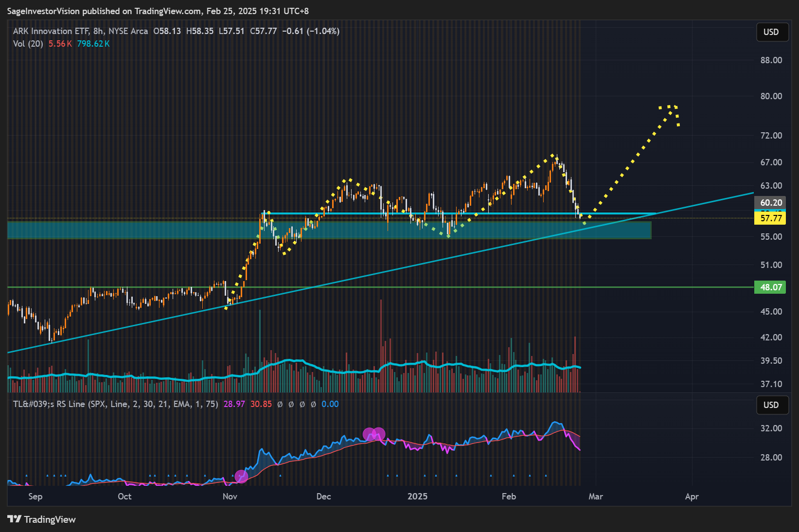Click the SageInvestorVision published header text
The height and width of the screenshot is (532, 799).
(158, 11)
